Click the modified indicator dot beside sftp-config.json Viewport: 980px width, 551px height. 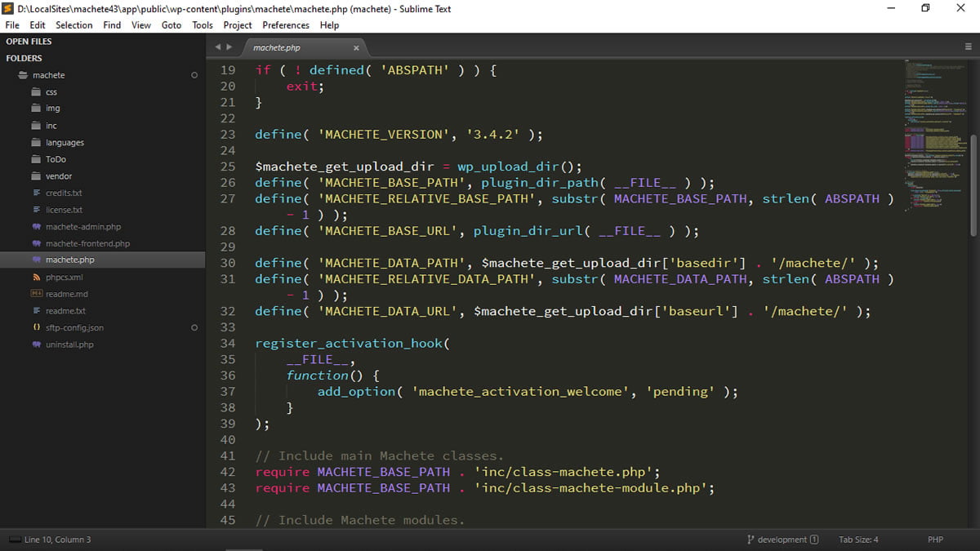(194, 327)
